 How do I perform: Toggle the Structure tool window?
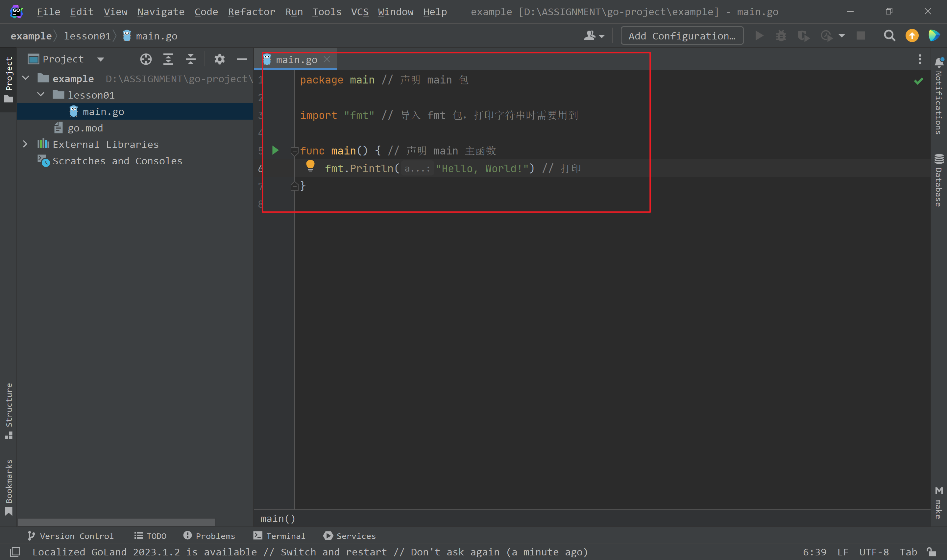[x=9, y=410]
